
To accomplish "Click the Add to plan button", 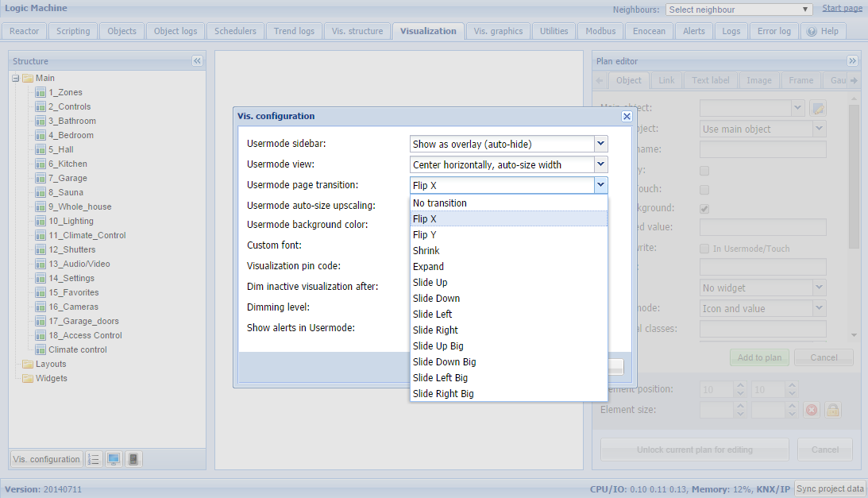I will point(759,358).
